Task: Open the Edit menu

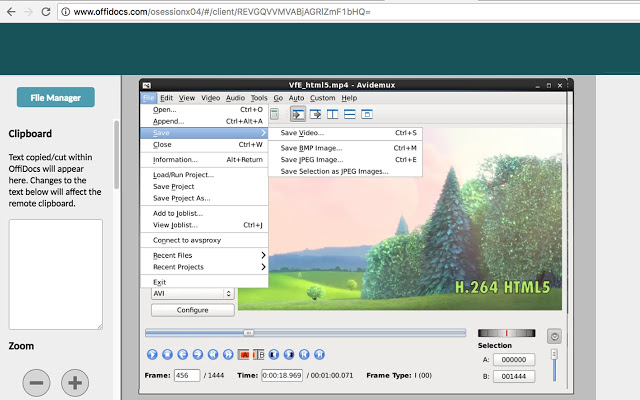Action: coord(166,98)
